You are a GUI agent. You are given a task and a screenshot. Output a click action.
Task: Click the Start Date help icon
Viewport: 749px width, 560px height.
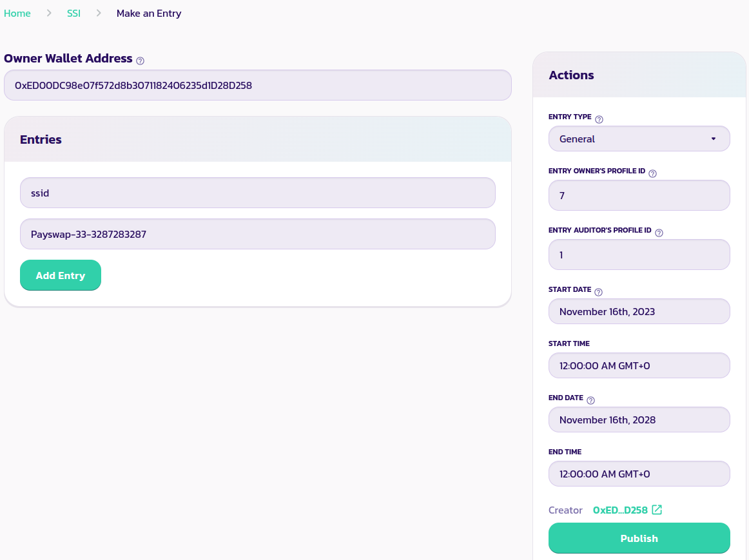(598, 292)
